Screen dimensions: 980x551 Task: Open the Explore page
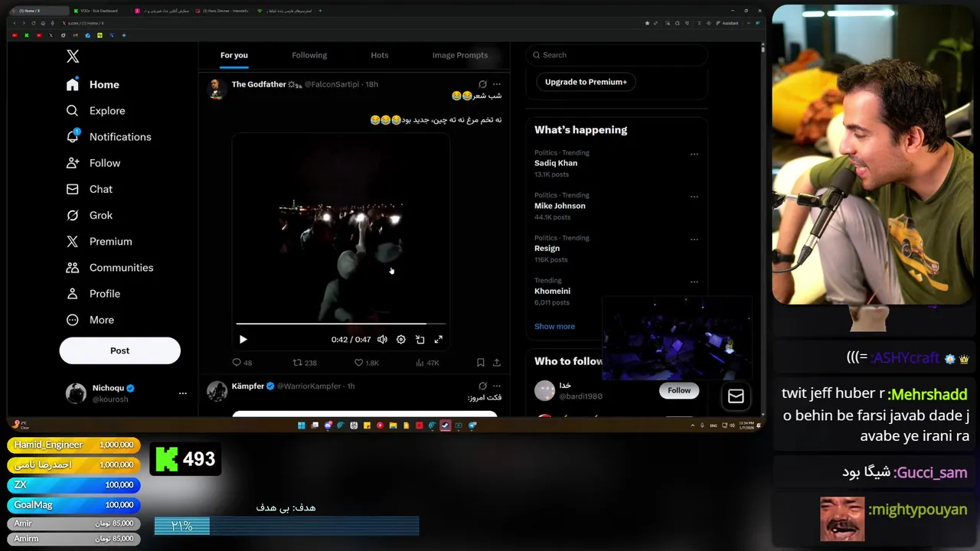tap(96, 111)
